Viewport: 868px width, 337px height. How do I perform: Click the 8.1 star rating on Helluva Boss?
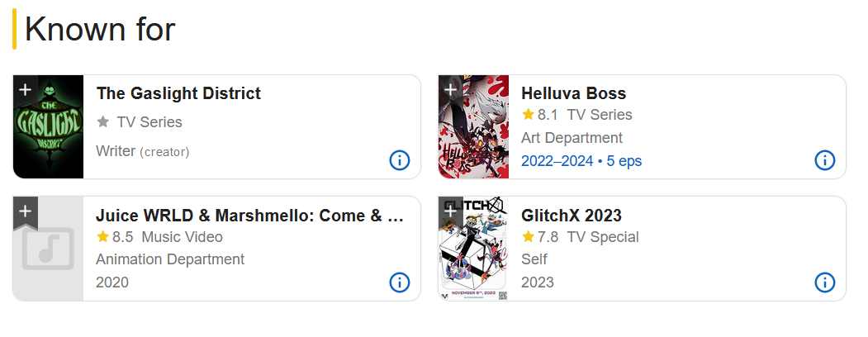click(539, 115)
